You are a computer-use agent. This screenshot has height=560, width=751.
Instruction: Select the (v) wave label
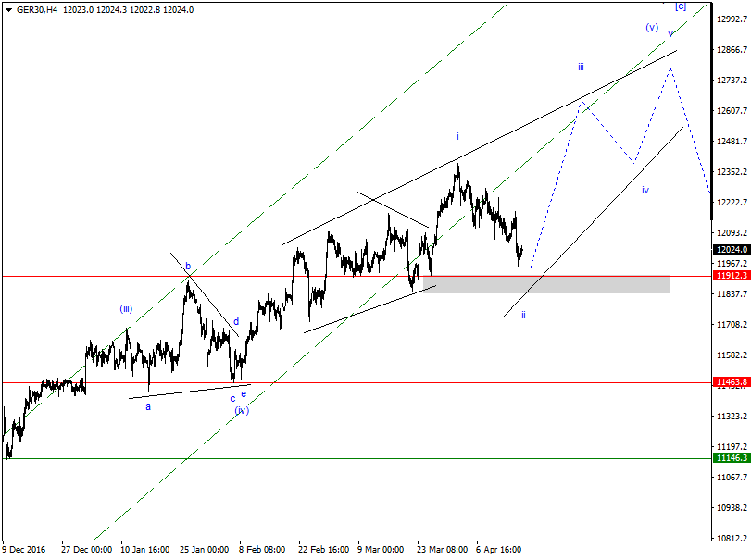[650, 29]
